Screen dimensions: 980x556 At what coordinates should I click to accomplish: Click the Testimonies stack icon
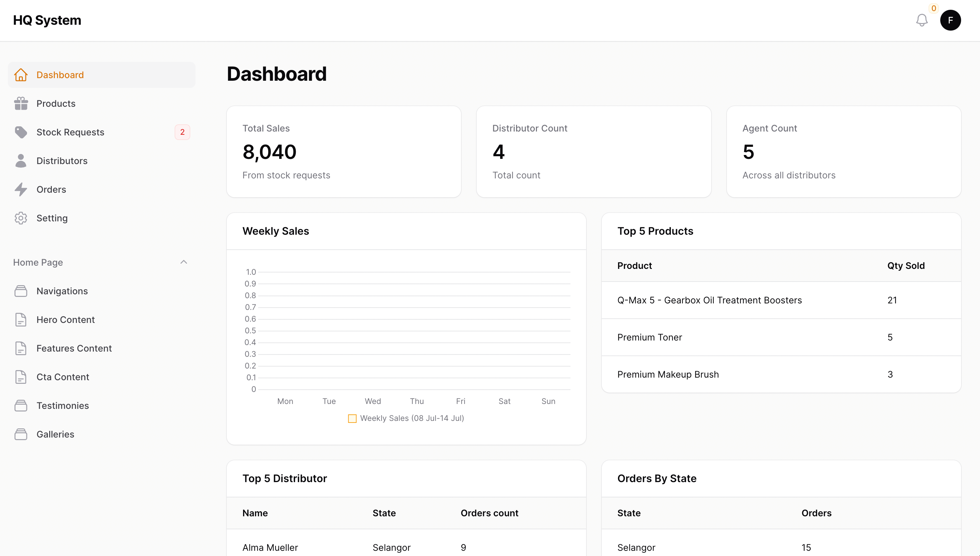pos(21,406)
